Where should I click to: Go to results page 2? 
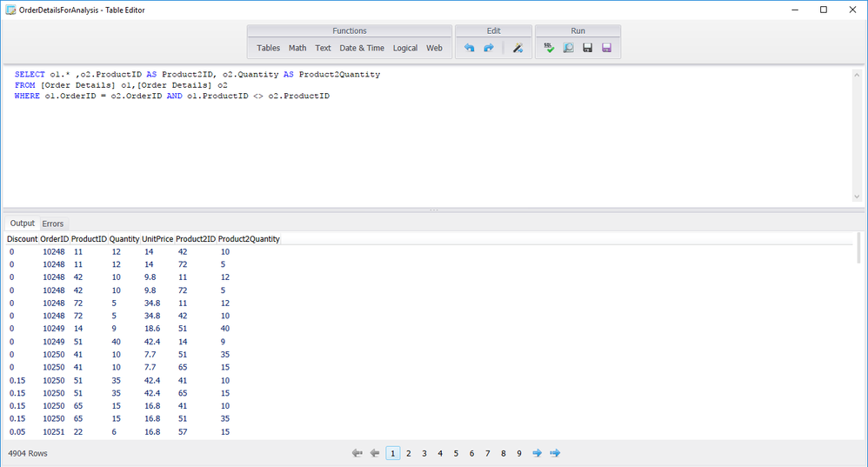(x=409, y=453)
